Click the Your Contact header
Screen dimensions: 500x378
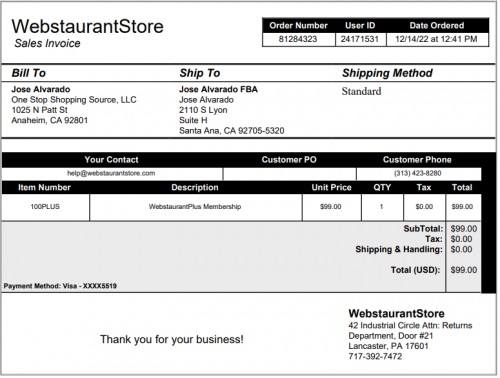click(111, 160)
